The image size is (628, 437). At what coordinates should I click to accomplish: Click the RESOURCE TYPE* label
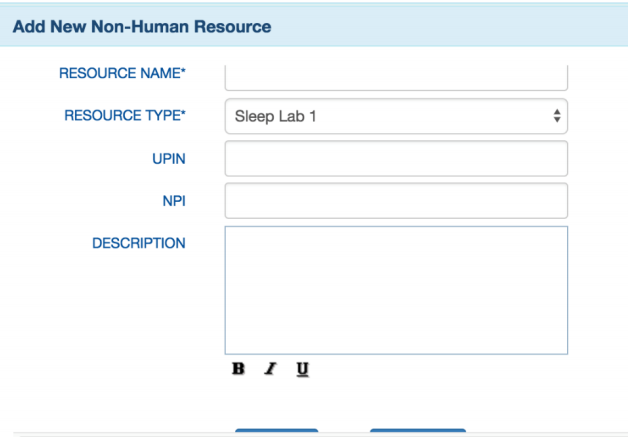point(125,115)
